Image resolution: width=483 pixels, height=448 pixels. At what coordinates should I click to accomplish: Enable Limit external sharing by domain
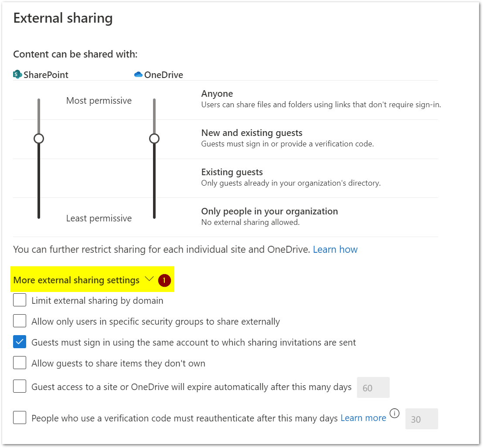point(20,300)
